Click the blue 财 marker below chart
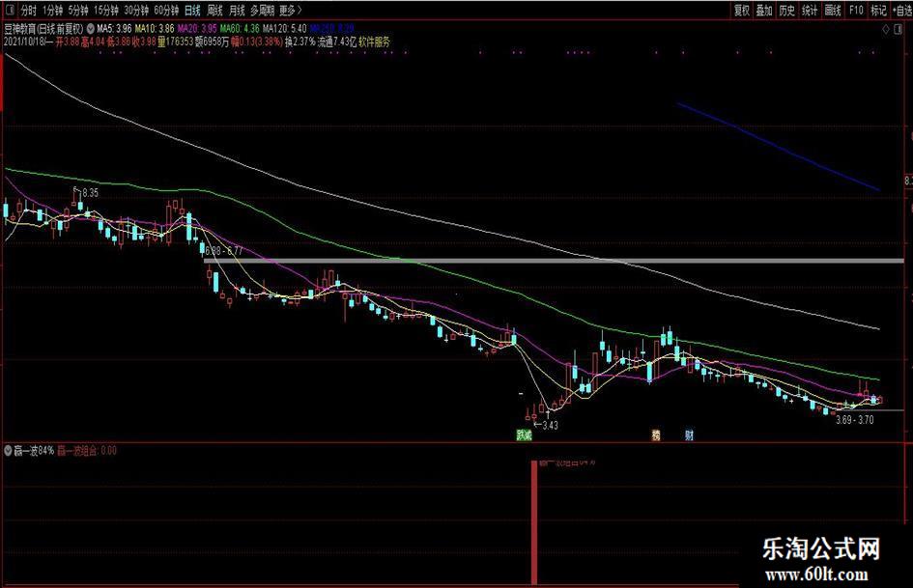 [690, 434]
